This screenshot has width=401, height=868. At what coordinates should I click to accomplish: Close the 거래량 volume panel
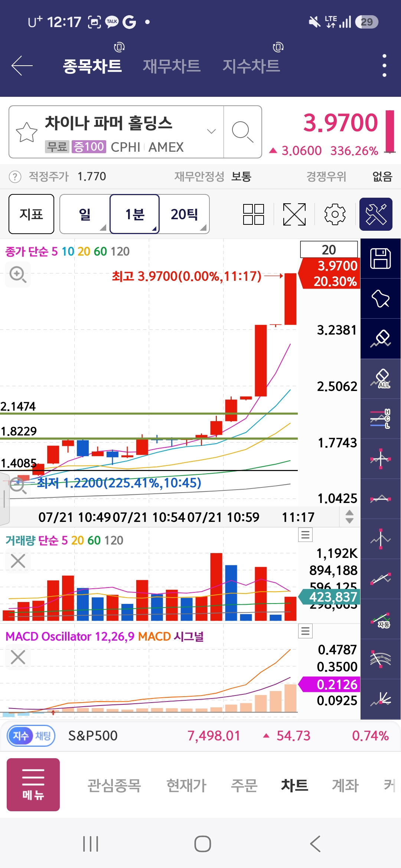(x=18, y=561)
